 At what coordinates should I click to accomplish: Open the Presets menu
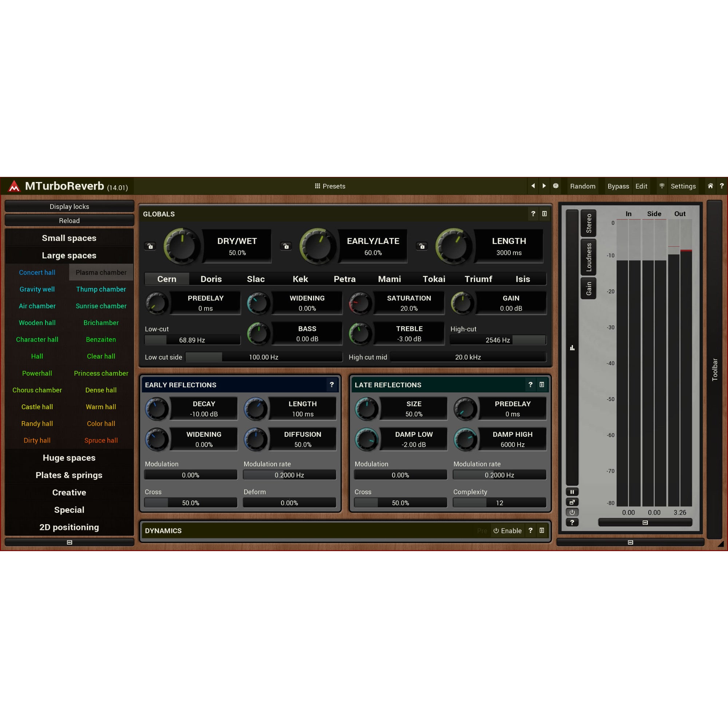coord(330,186)
